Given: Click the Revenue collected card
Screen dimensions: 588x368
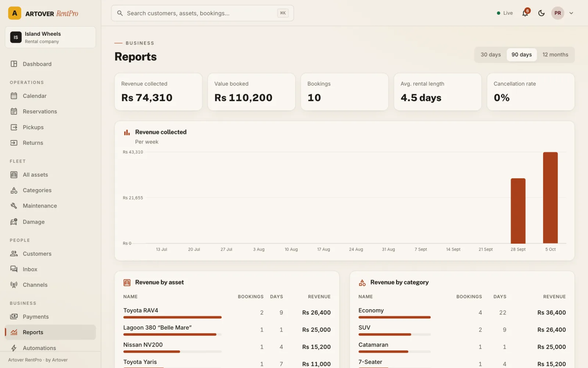Looking at the screenshot, I should (x=158, y=92).
